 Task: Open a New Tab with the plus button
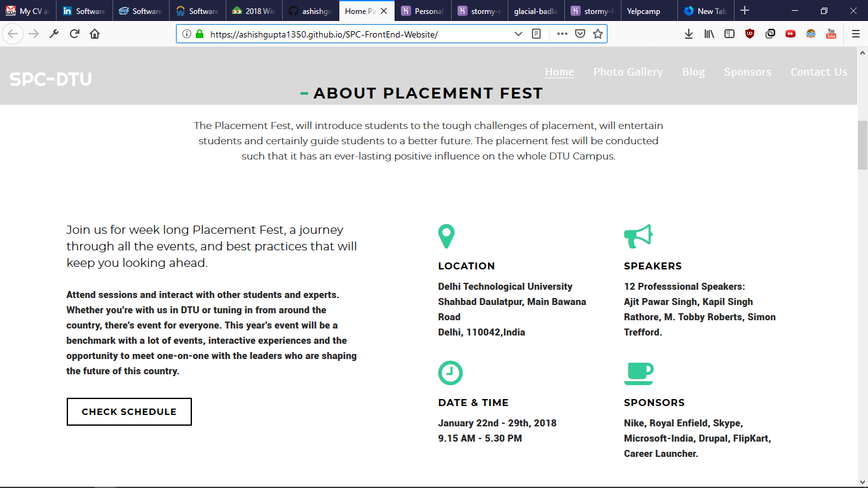744,10
